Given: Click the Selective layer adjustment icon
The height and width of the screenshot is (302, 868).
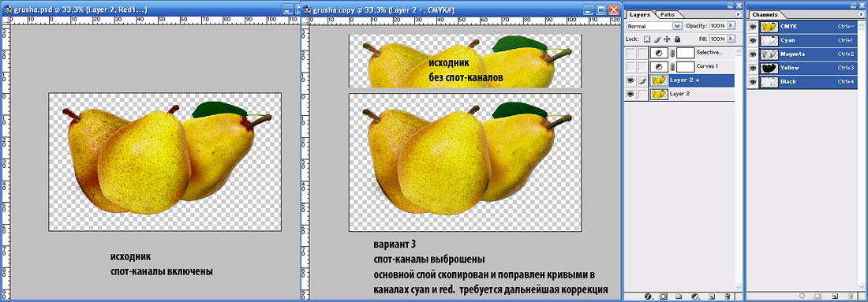Looking at the screenshot, I should [x=659, y=53].
